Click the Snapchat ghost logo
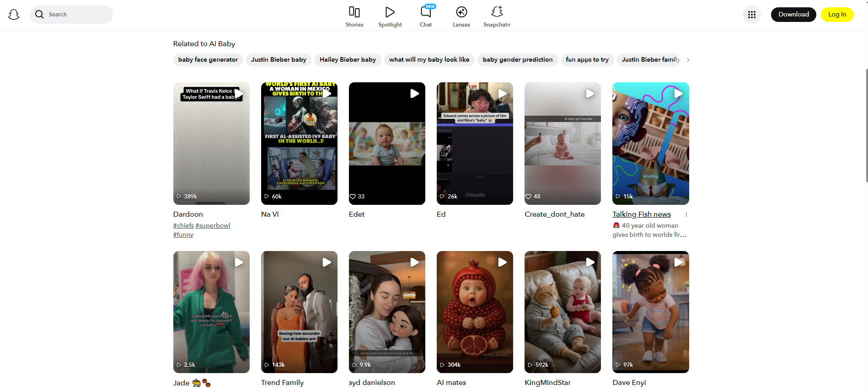 14,15
